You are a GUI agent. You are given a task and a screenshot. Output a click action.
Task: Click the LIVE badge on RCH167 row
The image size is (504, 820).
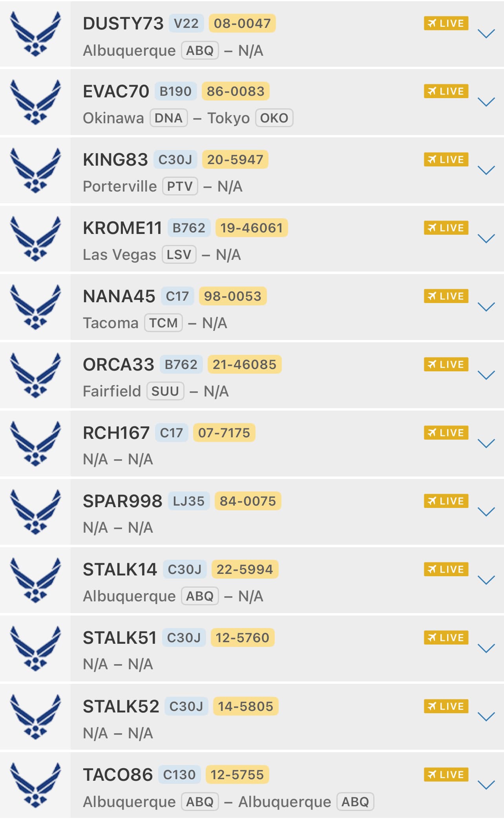pyautogui.click(x=446, y=433)
